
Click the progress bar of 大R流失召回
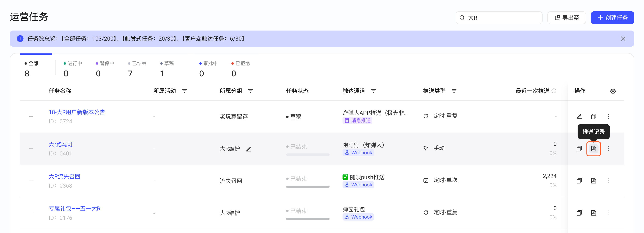click(x=308, y=187)
